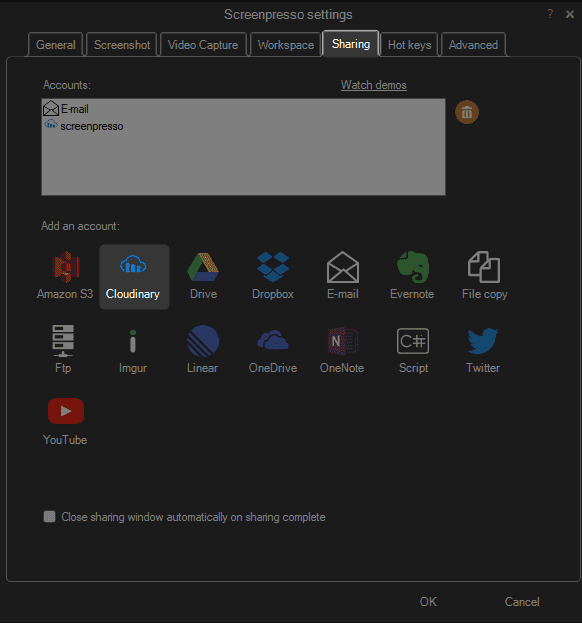Open help with the question mark
The width and height of the screenshot is (582, 623).
tap(550, 14)
